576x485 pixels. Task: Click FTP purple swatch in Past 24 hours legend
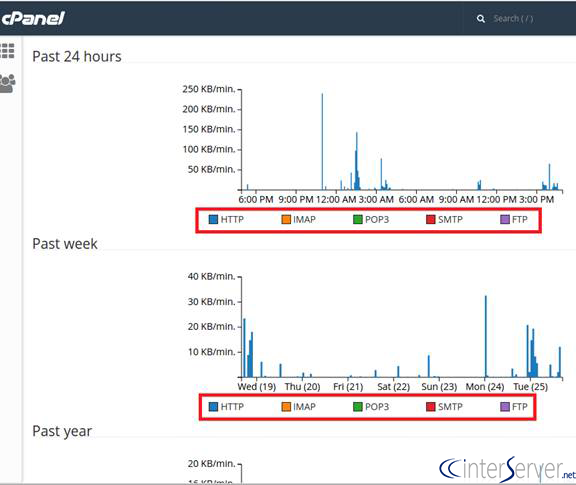click(505, 219)
